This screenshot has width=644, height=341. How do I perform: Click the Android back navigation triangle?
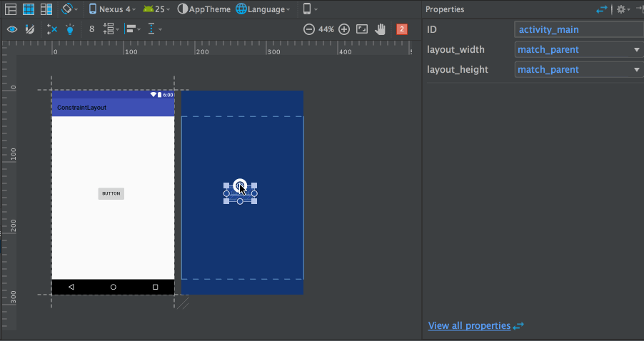coord(71,287)
